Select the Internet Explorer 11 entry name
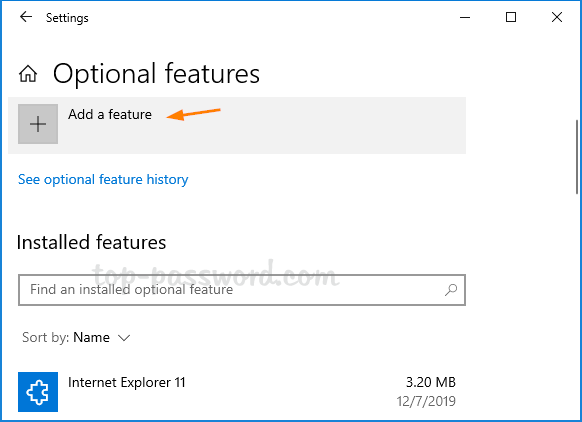The height and width of the screenshot is (422, 582). point(127,382)
